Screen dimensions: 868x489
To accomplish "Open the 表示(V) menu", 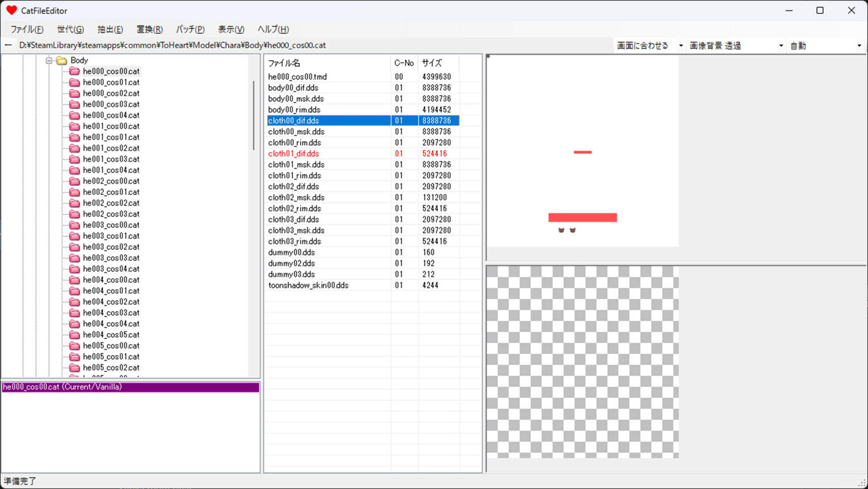I will (x=231, y=29).
